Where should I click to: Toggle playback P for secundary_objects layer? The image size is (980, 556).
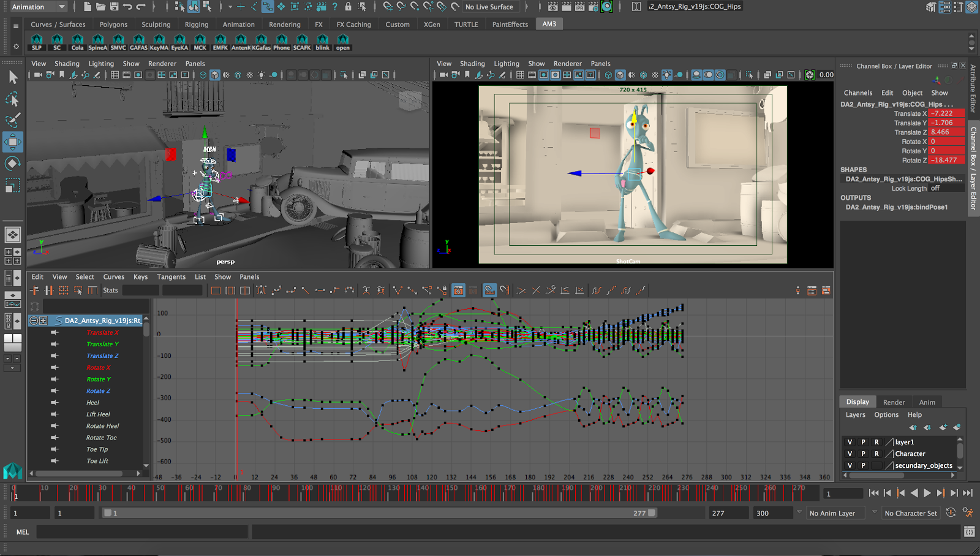863,465
